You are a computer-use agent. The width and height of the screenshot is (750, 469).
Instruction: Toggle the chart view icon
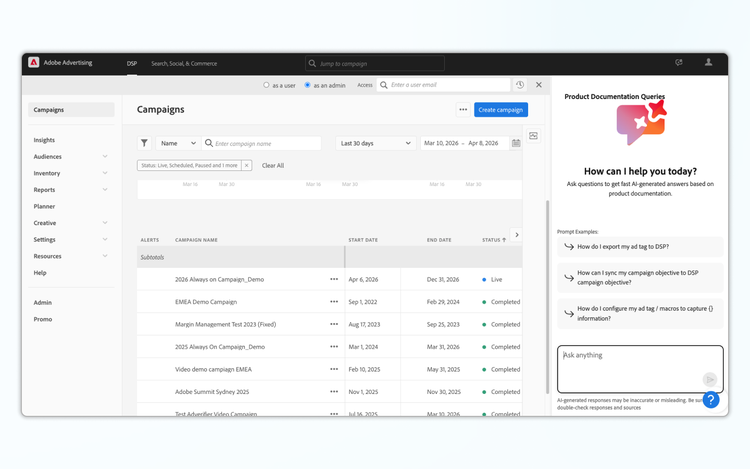pos(534,136)
